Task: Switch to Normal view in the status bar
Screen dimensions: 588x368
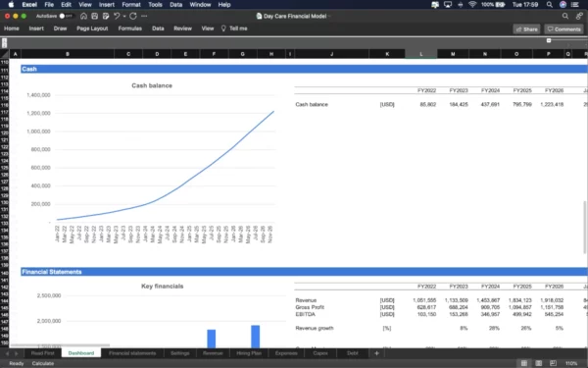Action: (524, 363)
